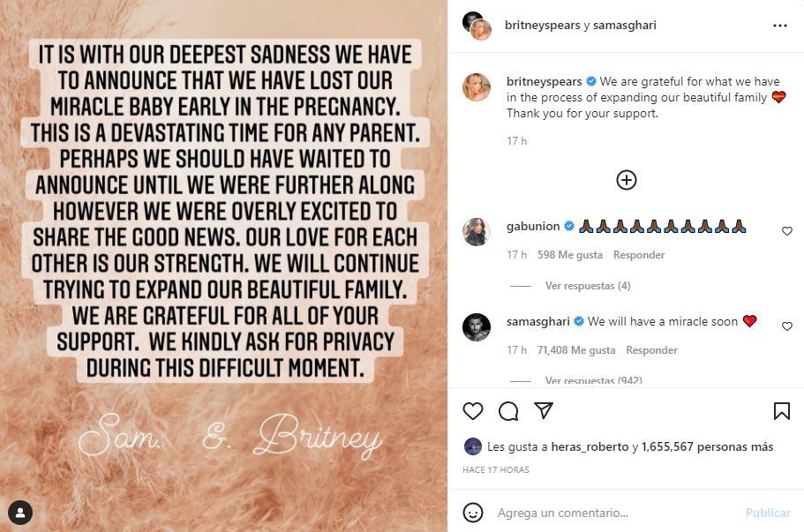Like the post with the heart icon
Screen dimensions: 804x532
473,411
